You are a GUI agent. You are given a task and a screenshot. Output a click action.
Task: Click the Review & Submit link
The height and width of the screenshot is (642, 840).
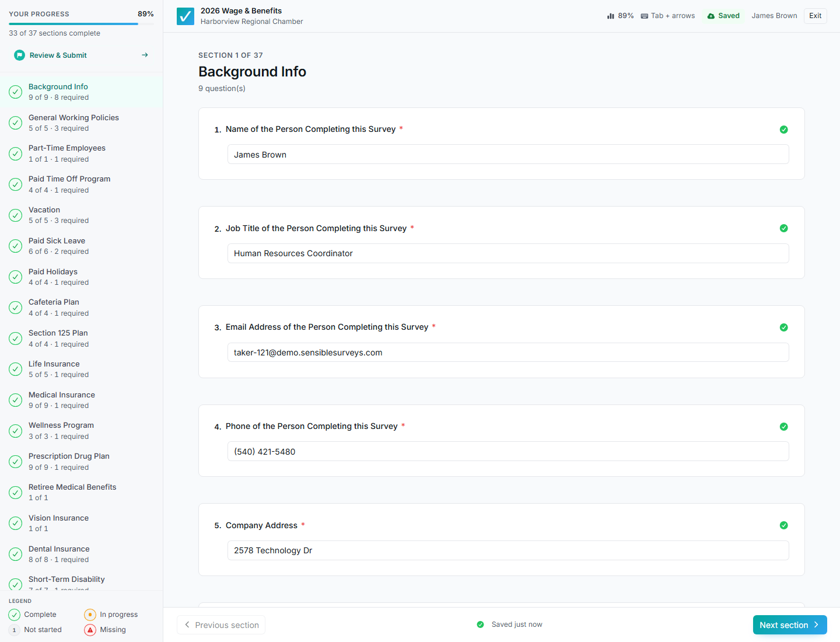[x=81, y=55]
